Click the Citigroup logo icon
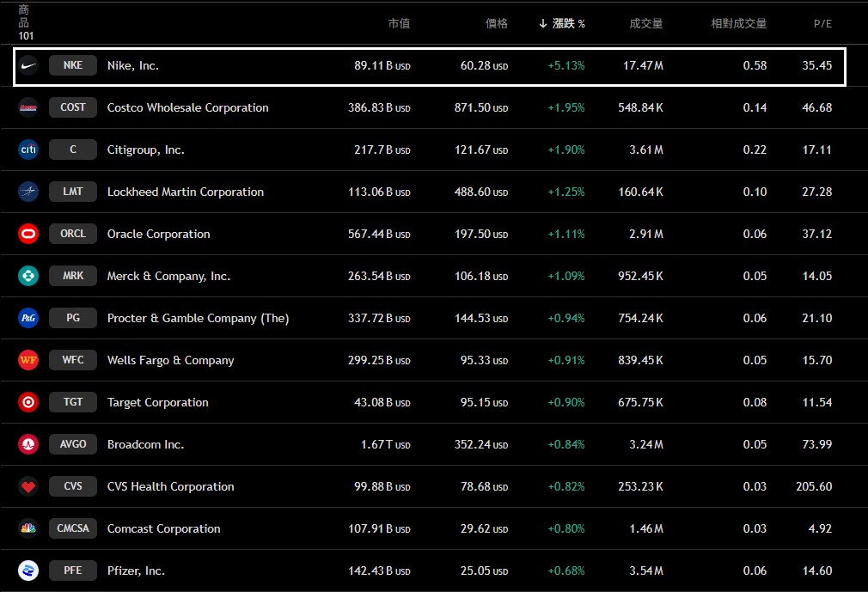 click(28, 150)
